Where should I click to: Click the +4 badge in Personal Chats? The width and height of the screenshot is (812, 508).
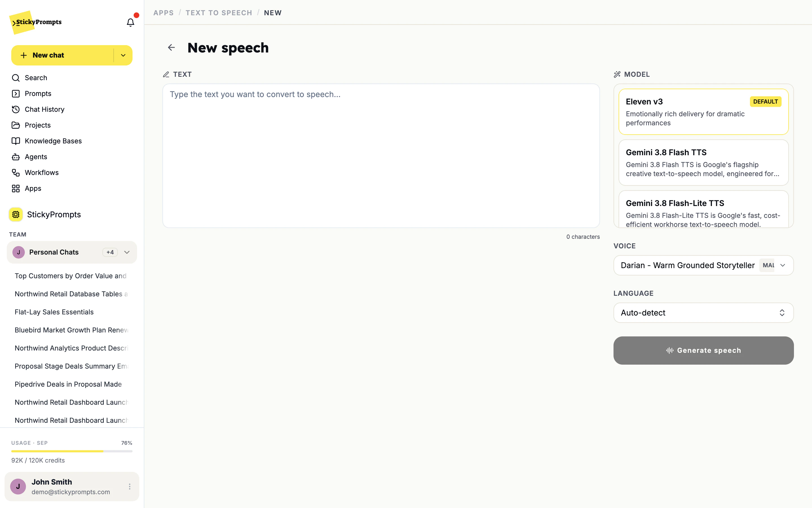(110, 252)
